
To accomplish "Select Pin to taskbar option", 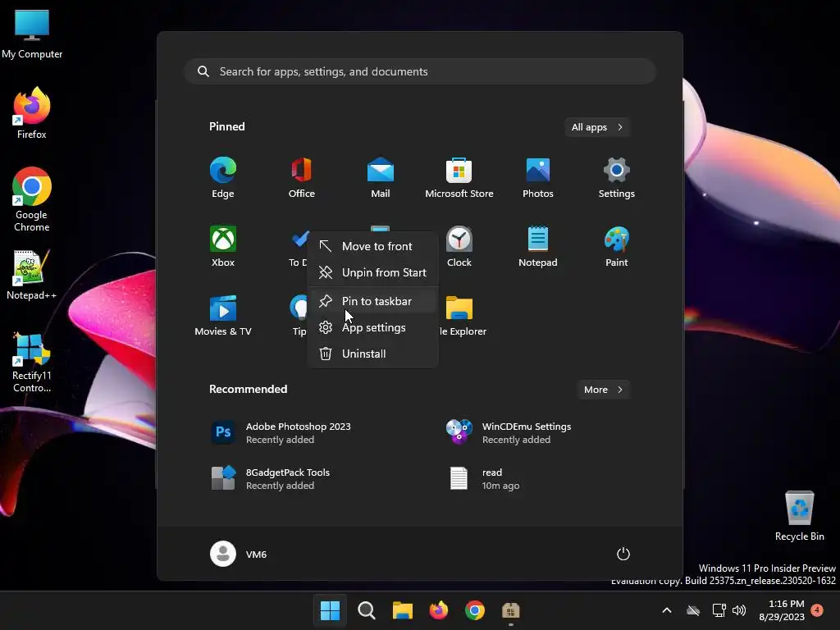I will 373,301.
